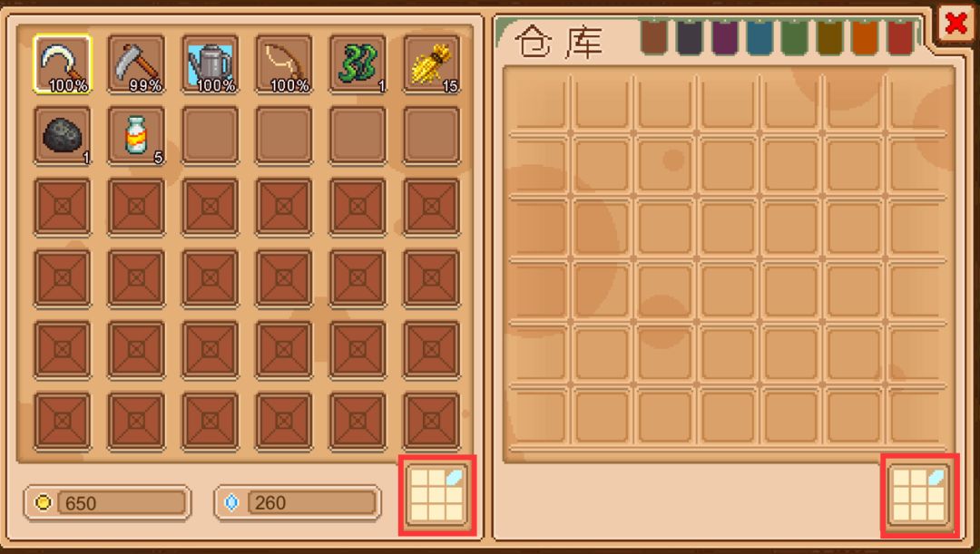Click the warehouse sort button
The width and height of the screenshot is (980, 554).
click(x=918, y=495)
